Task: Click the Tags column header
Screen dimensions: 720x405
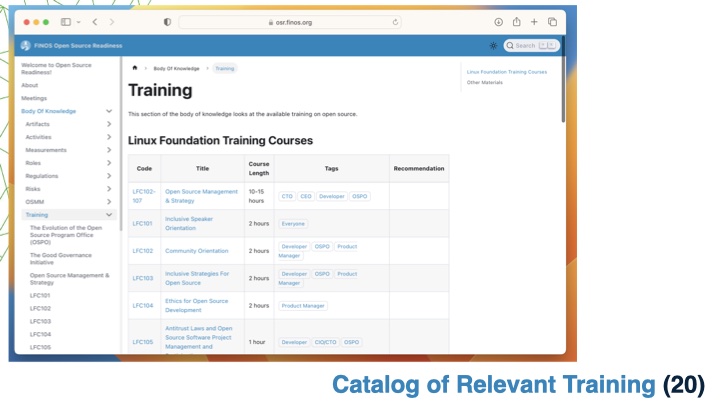Action: [x=332, y=169]
